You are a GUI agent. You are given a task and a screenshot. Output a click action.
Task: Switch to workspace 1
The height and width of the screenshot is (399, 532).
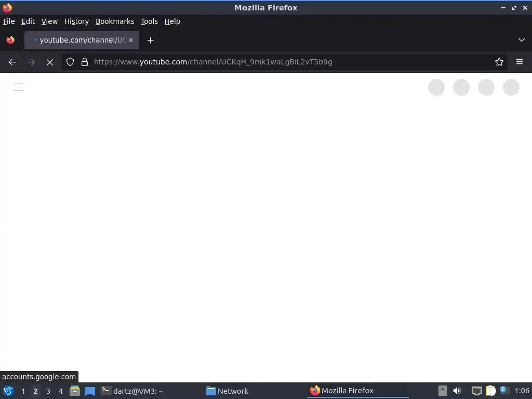click(23, 391)
